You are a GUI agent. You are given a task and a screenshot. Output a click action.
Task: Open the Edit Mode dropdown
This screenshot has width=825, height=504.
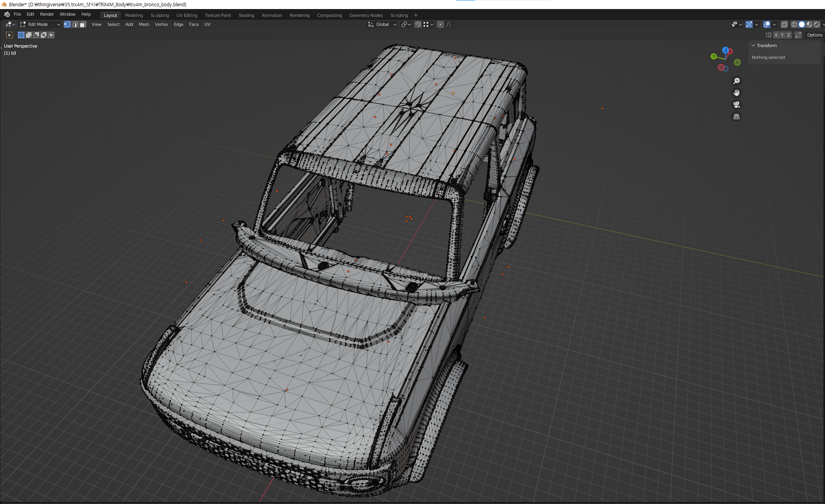[40, 24]
